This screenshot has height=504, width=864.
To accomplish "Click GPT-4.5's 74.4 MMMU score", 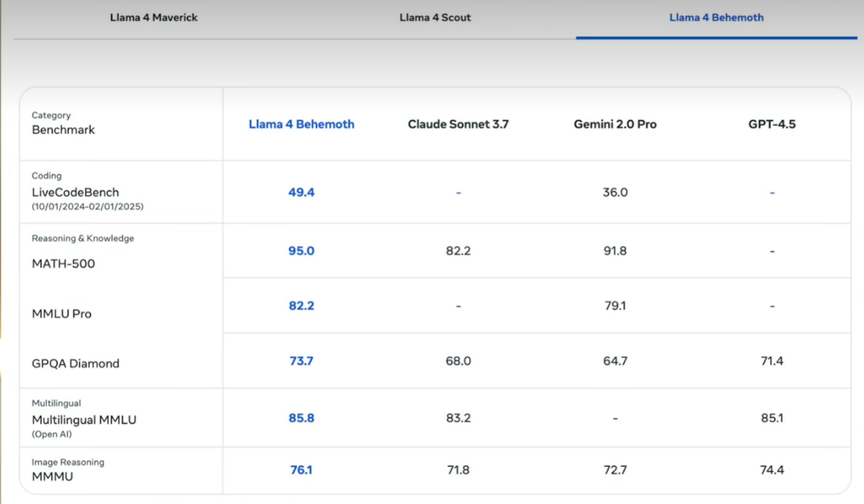I will point(772,470).
